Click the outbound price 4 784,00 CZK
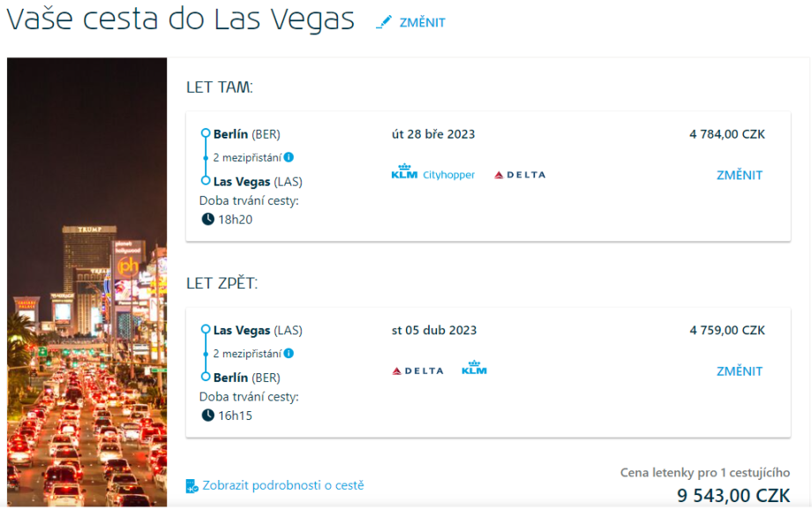This screenshot has height=510, width=812. (x=726, y=134)
